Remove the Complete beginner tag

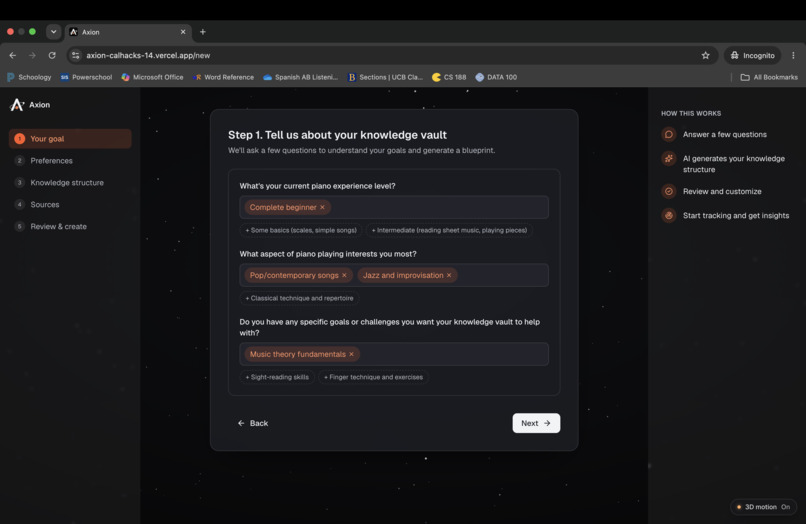click(322, 207)
